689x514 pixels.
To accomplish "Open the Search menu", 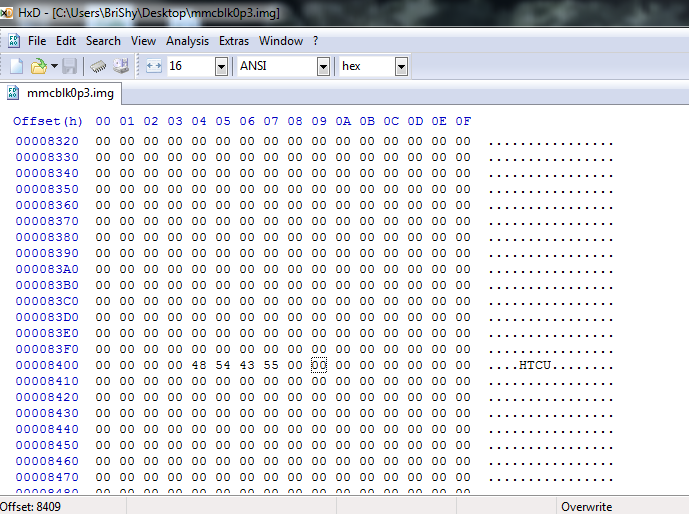I will pyautogui.click(x=103, y=41).
